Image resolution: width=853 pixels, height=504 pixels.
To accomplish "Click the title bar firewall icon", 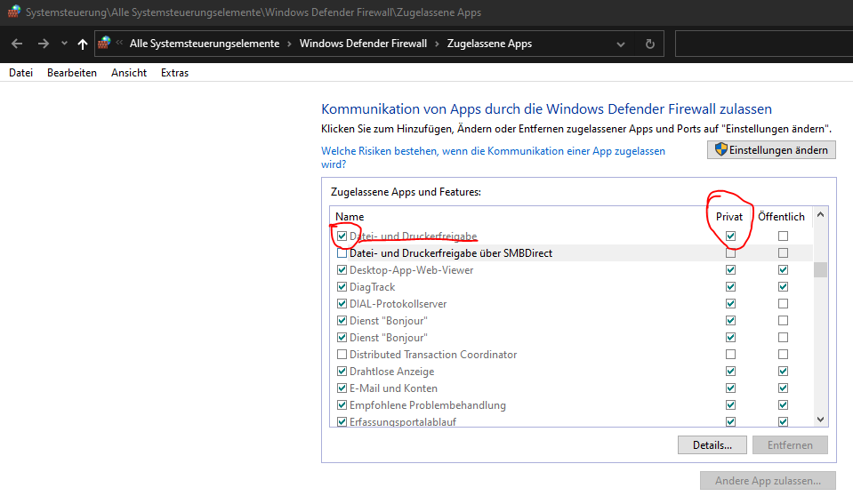I will (x=14, y=12).
